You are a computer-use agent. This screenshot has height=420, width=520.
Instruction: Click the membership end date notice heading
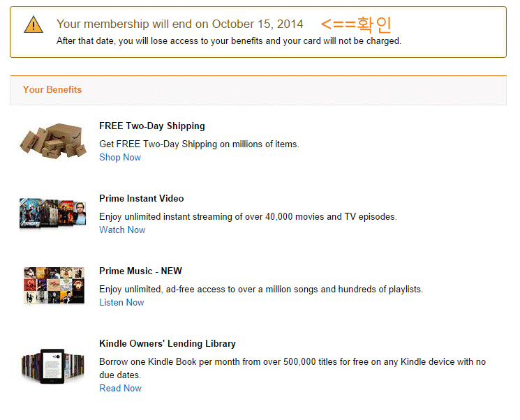click(x=180, y=24)
